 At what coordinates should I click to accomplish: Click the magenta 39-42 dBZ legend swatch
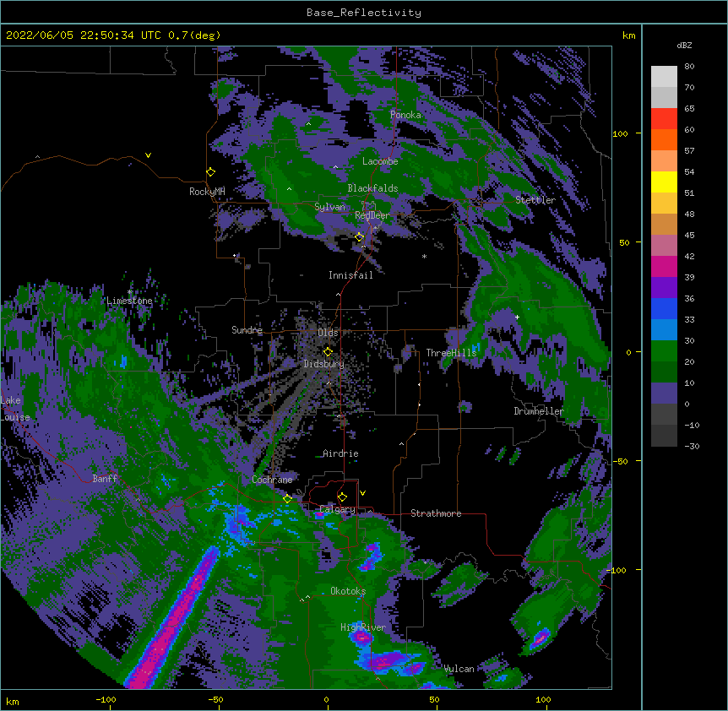pyautogui.click(x=664, y=266)
